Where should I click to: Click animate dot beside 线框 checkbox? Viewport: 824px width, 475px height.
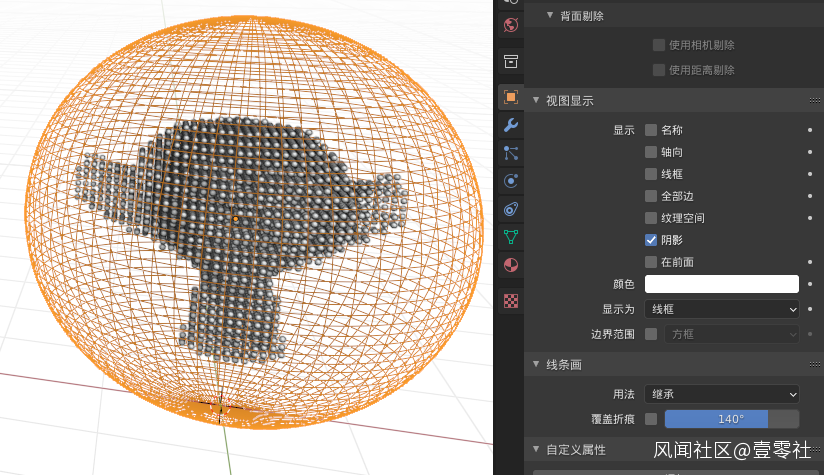(810, 174)
